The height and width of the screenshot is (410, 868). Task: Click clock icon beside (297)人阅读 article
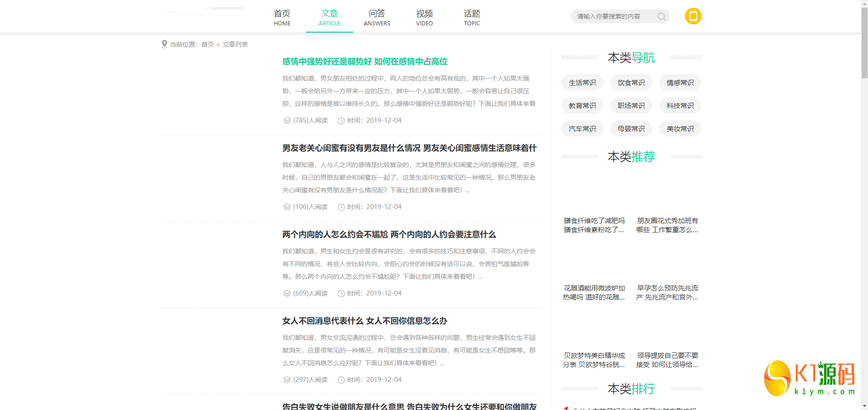click(x=341, y=380)
